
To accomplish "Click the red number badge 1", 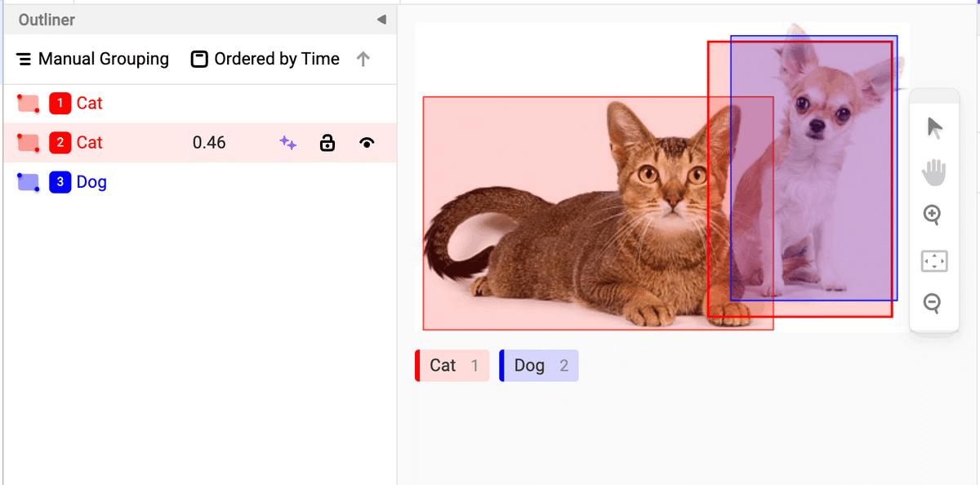I will (60, 104).
